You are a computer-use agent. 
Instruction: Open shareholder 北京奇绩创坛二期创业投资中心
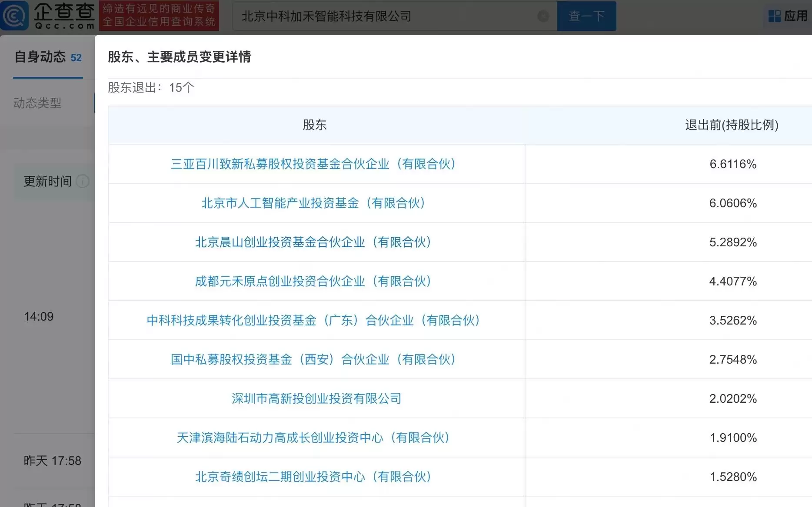coord(313,477)
